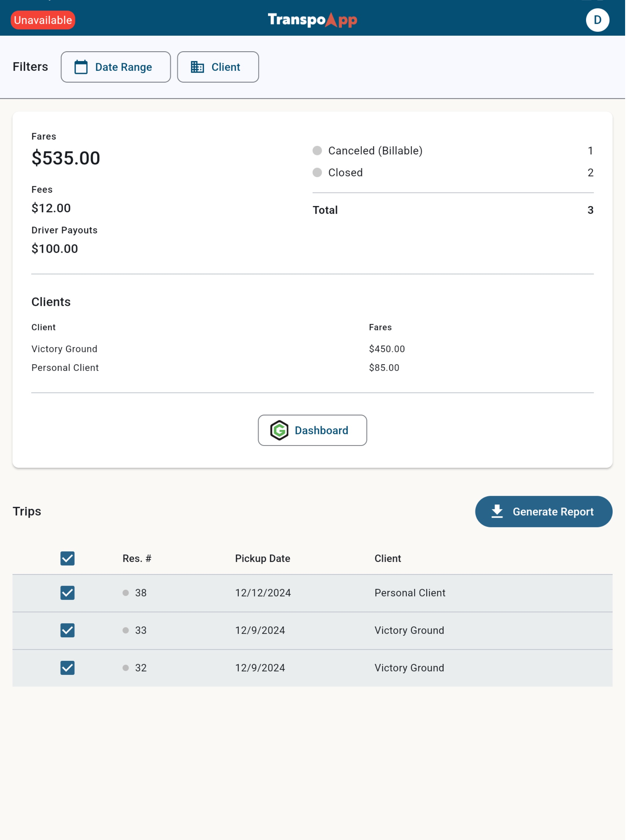The image size is (630, 840).
Task: Click the $85.00 fares value
Action: (384, 367)
